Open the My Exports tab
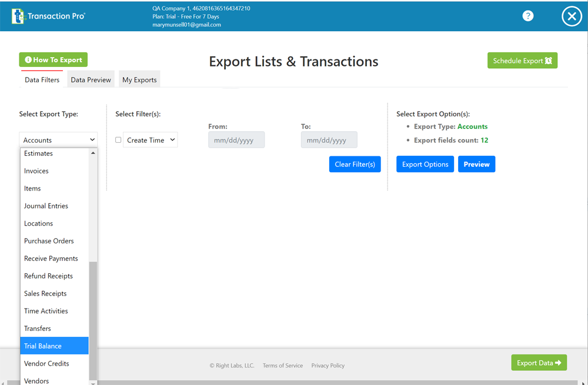 139,79
